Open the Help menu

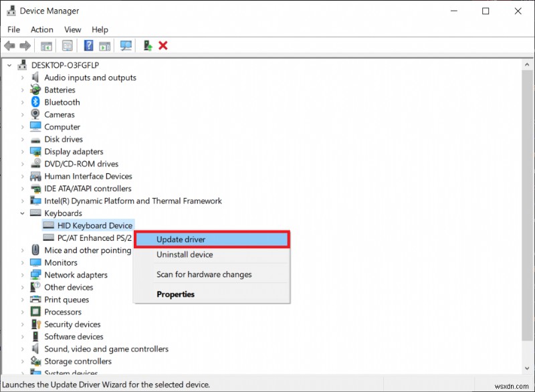coord(100,29)
